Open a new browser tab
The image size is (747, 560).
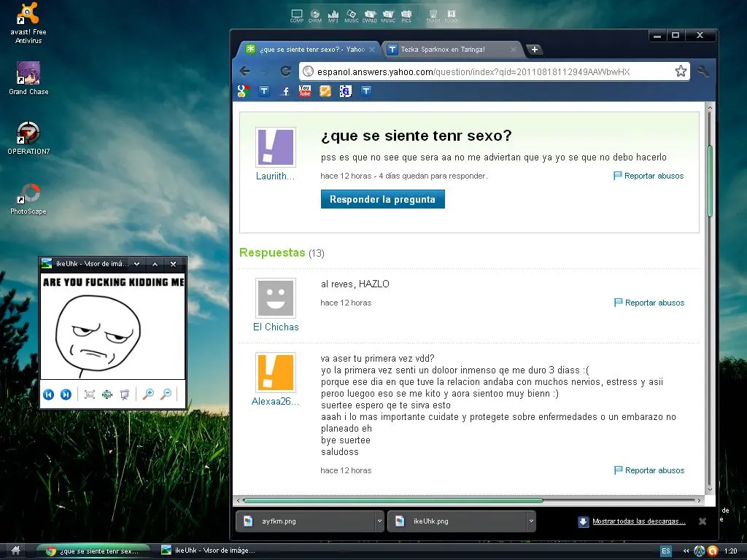(x=535, y=50)
